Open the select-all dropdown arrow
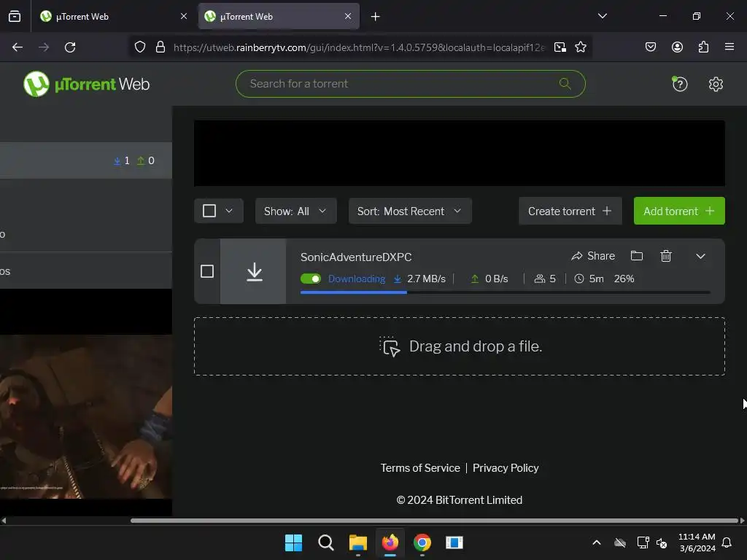 click(229, 211)
